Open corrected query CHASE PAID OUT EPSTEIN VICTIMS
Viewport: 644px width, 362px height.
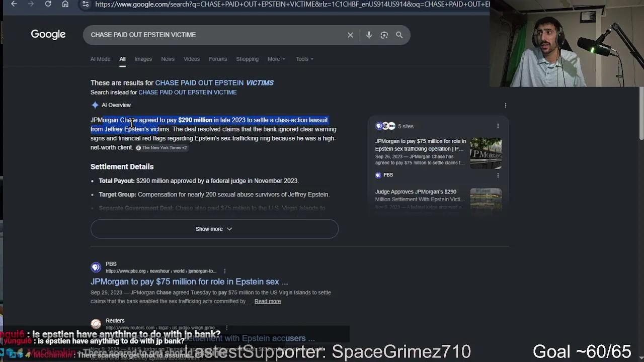[x=214, y=82]
